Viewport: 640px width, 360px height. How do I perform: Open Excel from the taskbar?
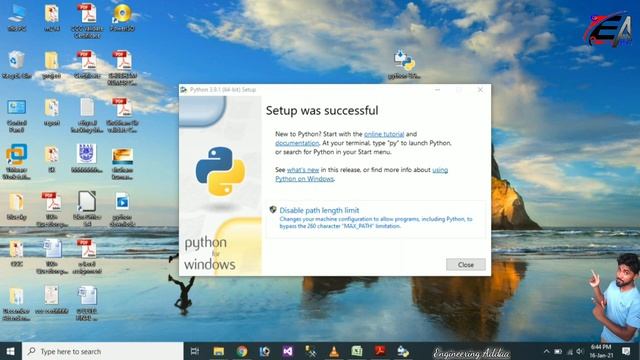(x=357, y=351)
